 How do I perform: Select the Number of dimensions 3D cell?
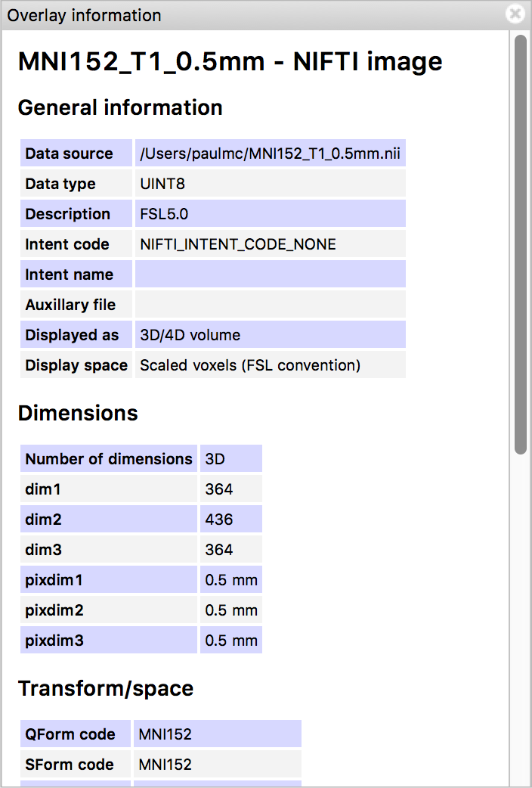[231, 458]
